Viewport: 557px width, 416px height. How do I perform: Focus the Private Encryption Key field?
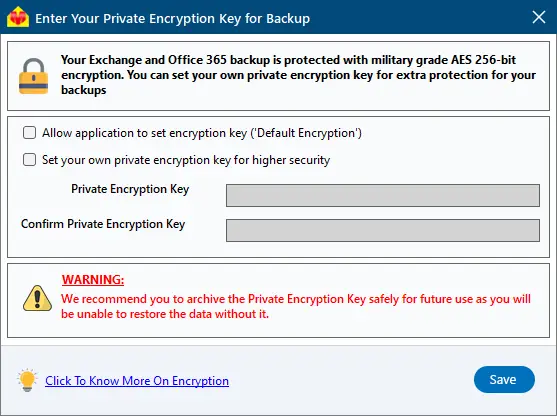point(383,195)
